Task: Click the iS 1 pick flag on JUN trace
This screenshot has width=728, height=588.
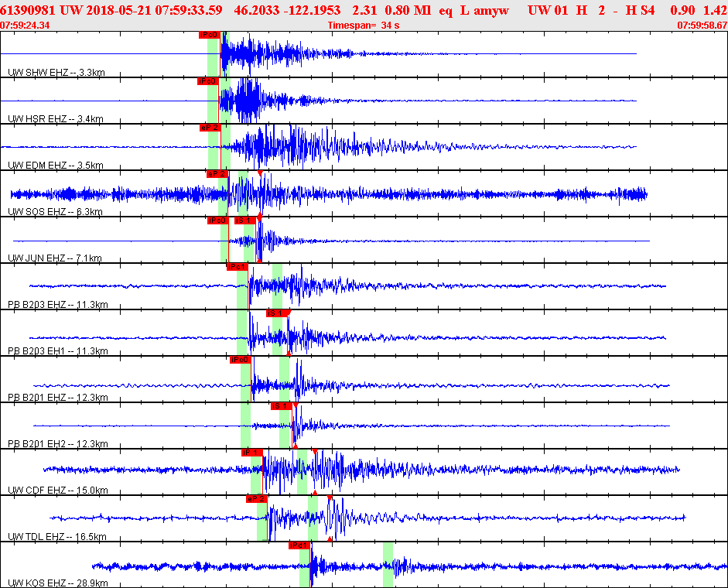Action: [244, 220]
